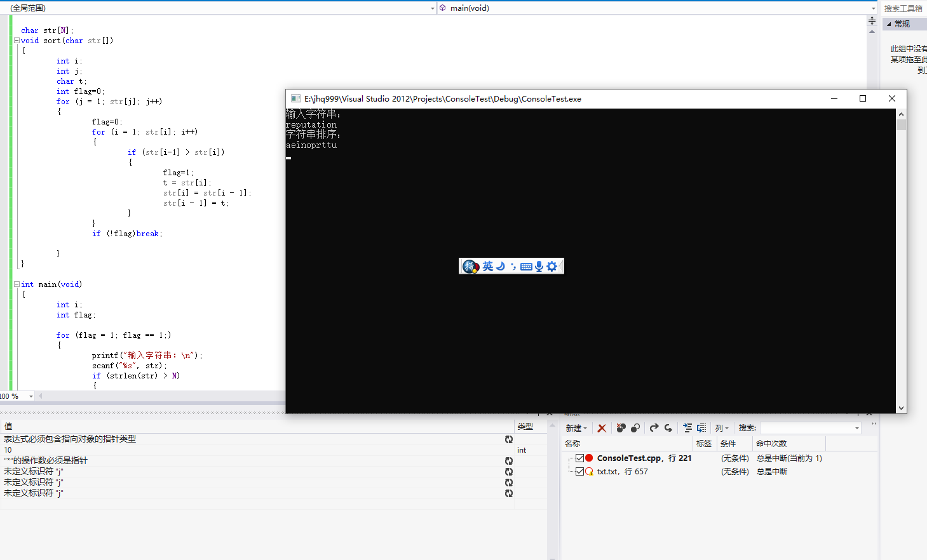Open IME soft keyboard icon
The height and width of the screenshot is (560, 927).
pyautogui.click(x=526, y=267)
